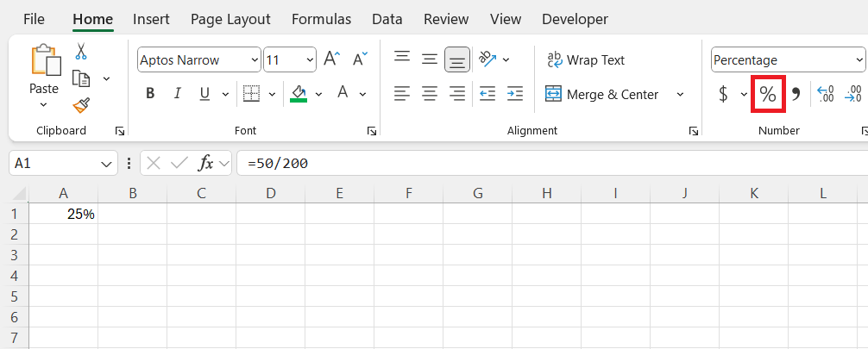
Task: Switch to the Review tab
Action: [447, 19]
